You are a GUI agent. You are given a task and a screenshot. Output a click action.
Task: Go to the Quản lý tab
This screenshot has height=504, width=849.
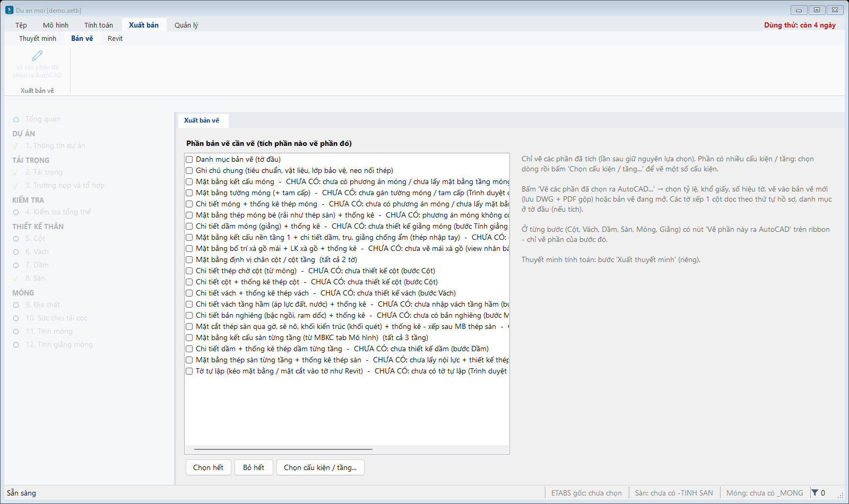tap(186, 25)
